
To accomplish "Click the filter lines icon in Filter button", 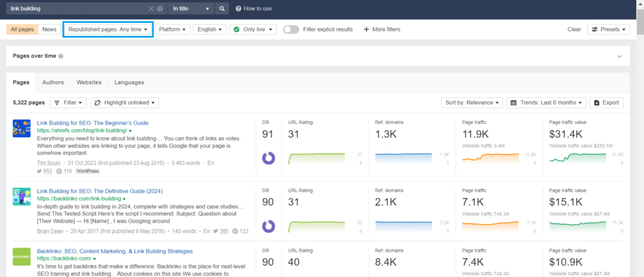I will coord(57,103).
